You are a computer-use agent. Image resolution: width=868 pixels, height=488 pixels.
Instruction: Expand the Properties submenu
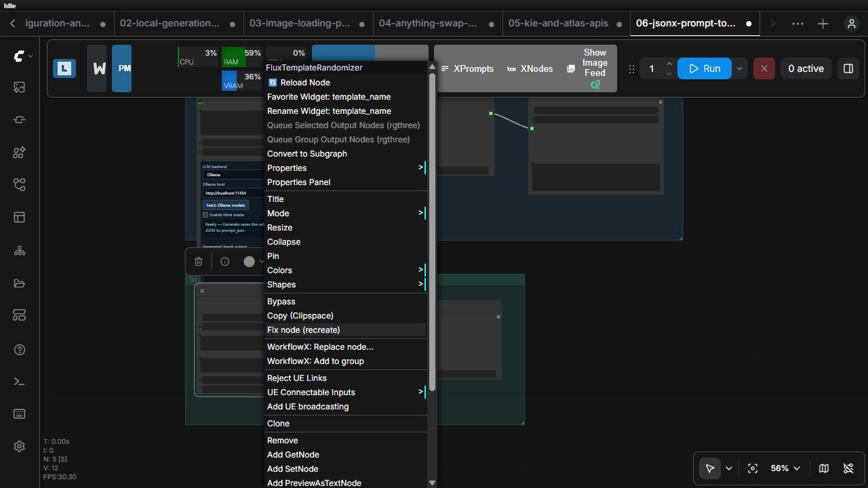[x=346, y=168]
